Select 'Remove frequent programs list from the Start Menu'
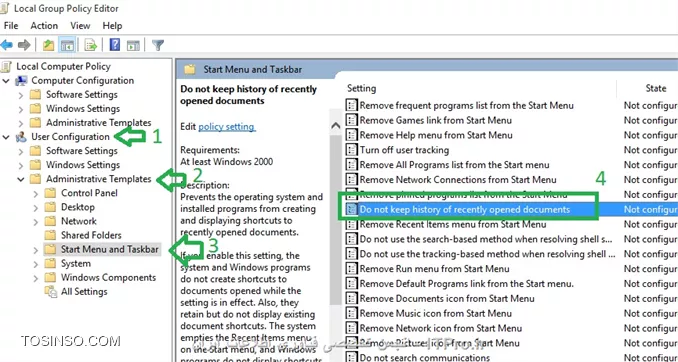The width and height of the screenshot is (678, 362). pos(467,106)
